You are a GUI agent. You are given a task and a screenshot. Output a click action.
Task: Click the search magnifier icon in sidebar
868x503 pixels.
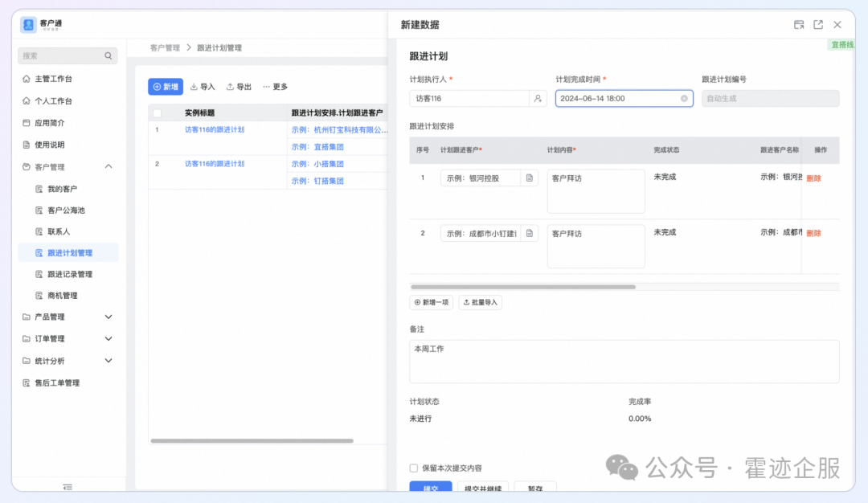[108, 56]
